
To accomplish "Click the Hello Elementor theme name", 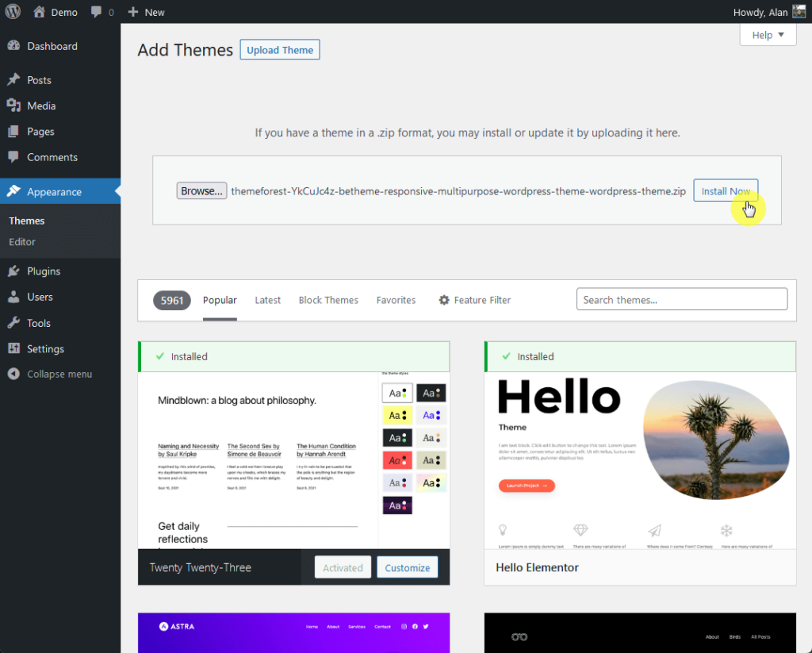I will (537, 567).
